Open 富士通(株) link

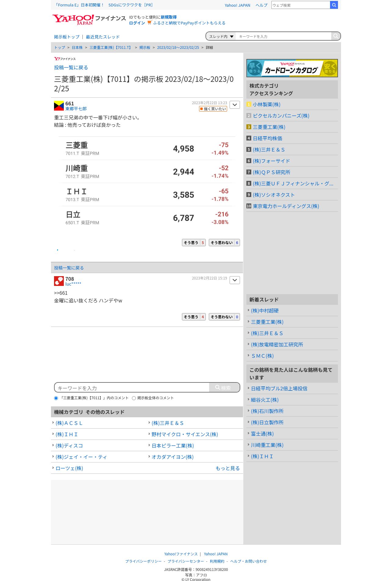click(262, 434)
